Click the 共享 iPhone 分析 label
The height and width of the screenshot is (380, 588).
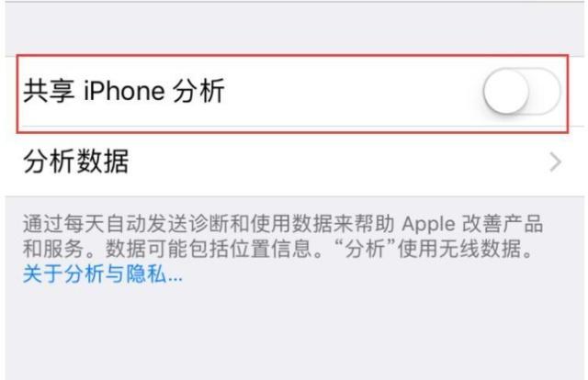(124, 91)
